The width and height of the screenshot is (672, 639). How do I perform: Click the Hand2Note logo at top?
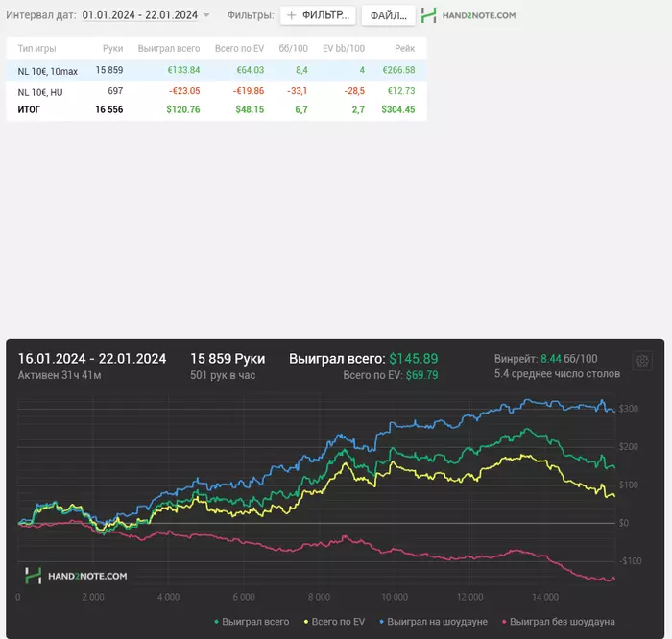point(468,16)
